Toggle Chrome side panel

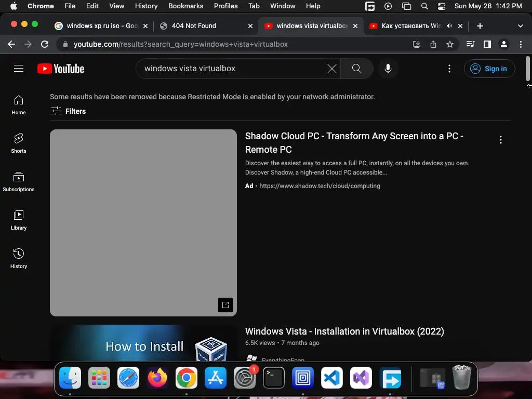coord(487,44)
